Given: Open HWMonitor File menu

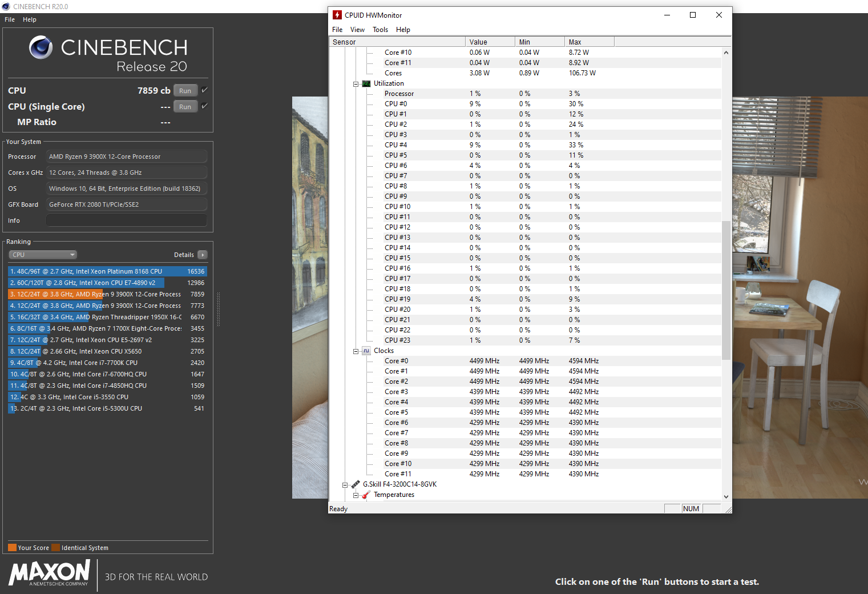Looking at the screenshot, I should [x=337, y=30].
